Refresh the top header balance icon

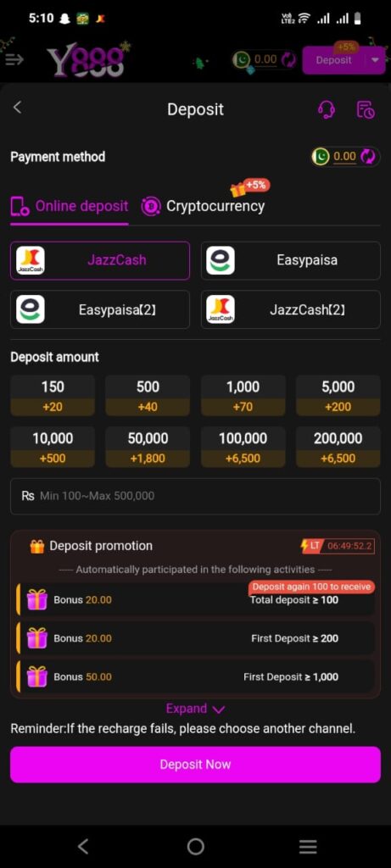[x=288, y=60]
